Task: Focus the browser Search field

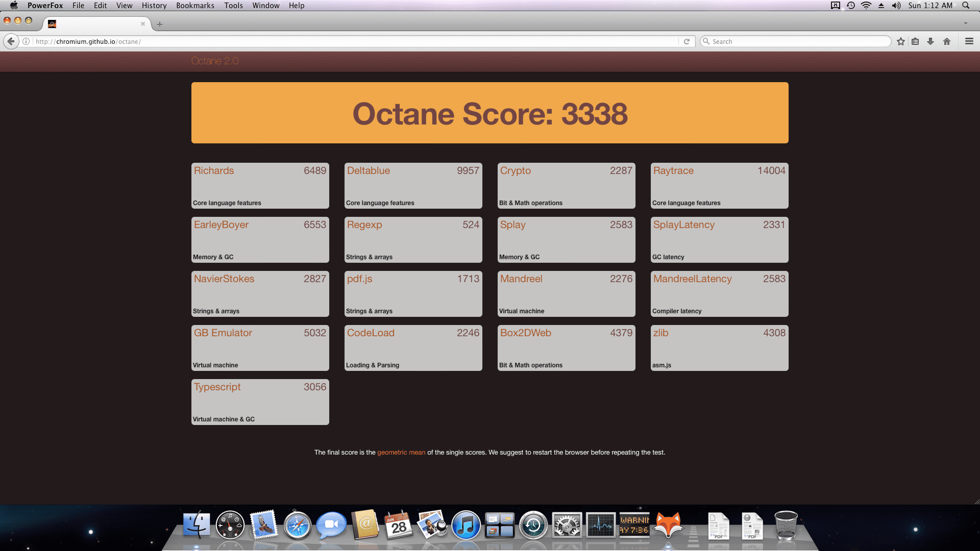Action: click(x=796, y=41)
